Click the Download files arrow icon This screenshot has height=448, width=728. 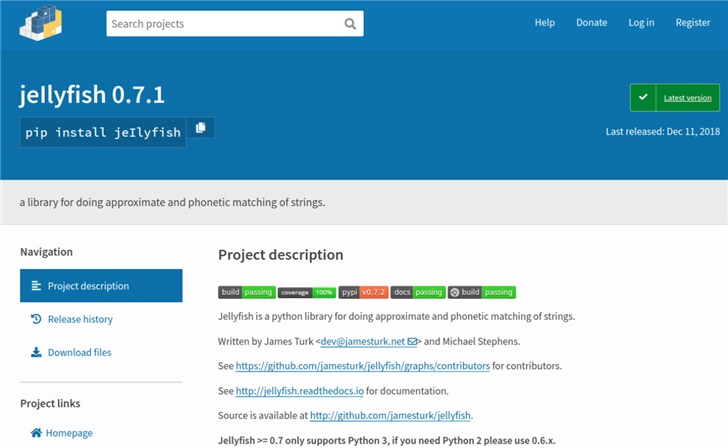tap(36, 352)
